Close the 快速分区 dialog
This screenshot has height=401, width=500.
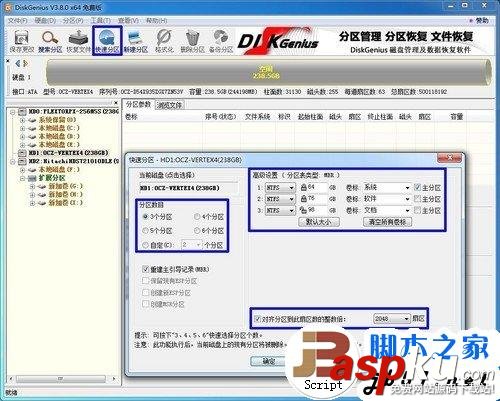click(x=449, y=157)
